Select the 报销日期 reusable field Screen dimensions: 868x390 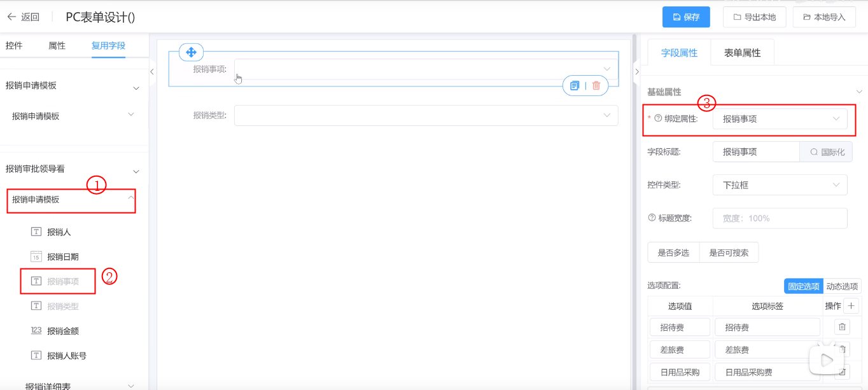(x=62, y=257)
